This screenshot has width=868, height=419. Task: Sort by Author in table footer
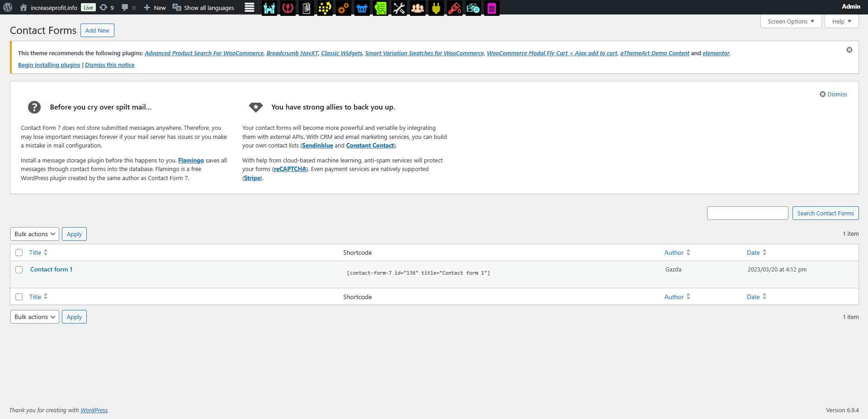coord(677,297)
